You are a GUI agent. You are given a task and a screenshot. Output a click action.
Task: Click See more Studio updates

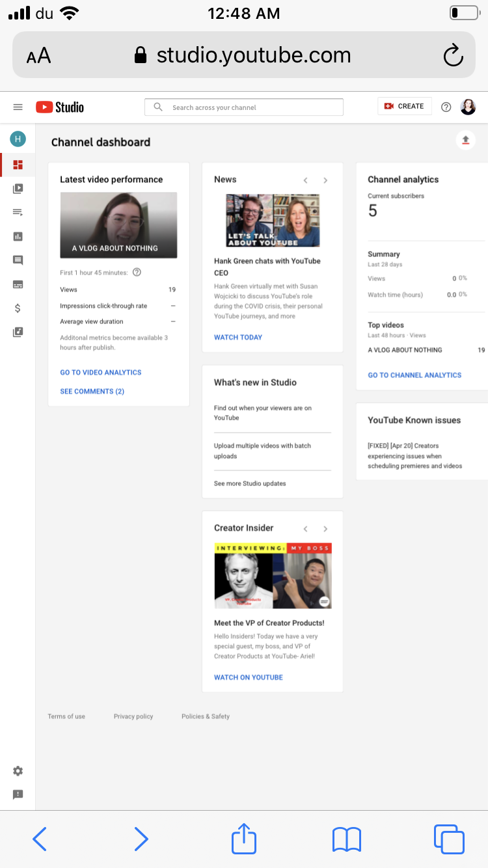[x=250, y=483]
